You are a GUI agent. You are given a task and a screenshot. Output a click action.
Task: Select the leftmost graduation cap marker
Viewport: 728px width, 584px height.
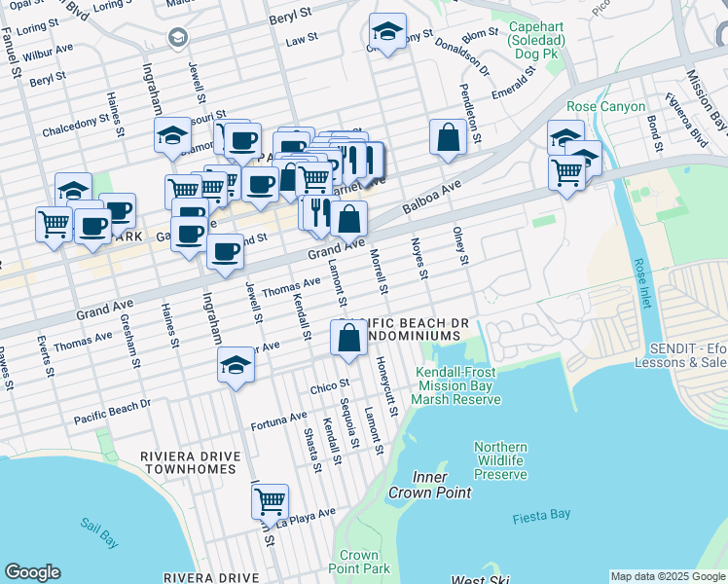pyautogui.click(x=73, y=191)
